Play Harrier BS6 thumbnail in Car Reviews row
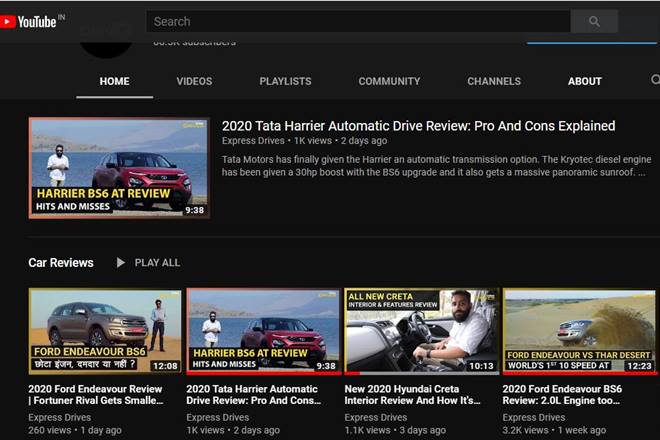 [x=263, y=331]
